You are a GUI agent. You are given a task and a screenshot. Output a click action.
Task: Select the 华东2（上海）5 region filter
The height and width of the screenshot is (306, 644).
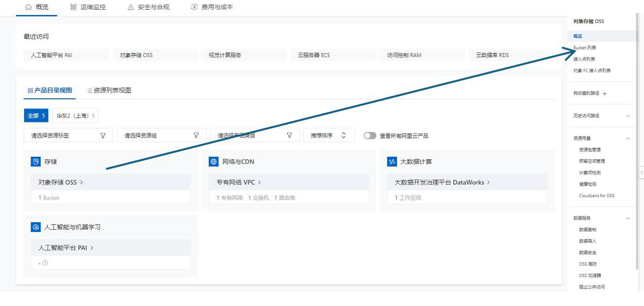click(x=76, y=116)
